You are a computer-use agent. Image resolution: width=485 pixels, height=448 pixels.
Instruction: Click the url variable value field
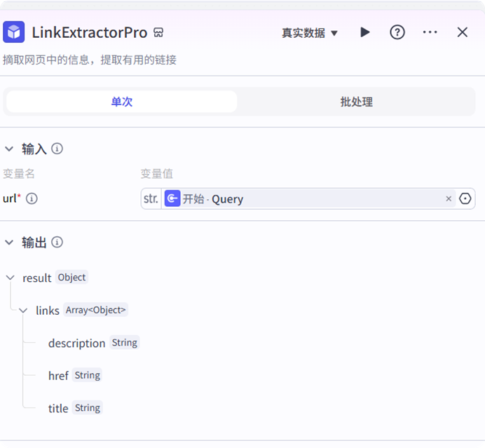tap(336, 198)
